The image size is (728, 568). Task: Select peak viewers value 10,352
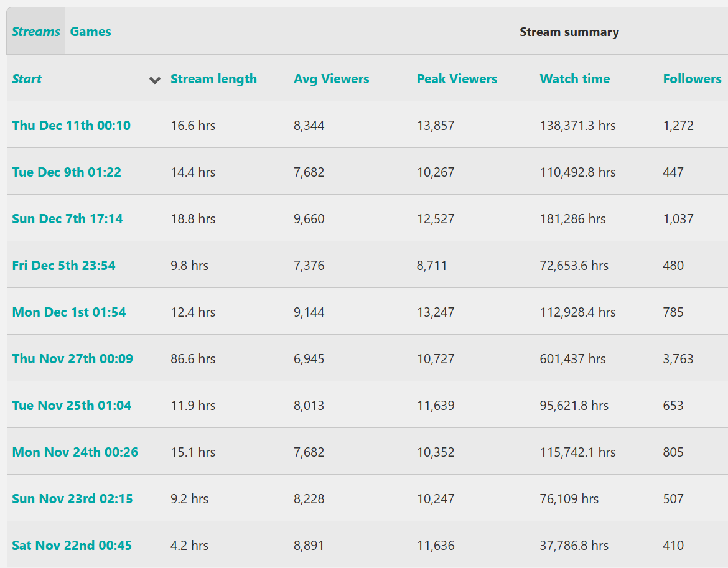click(x=436, y=452)
